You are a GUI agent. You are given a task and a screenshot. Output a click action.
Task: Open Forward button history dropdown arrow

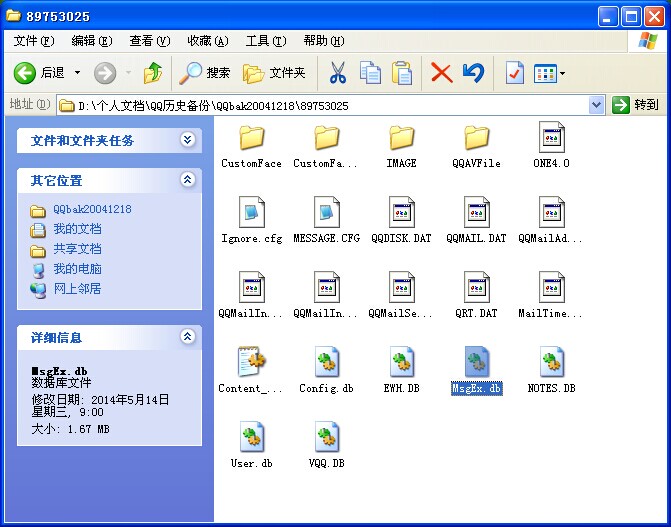(x=128, y=73)
